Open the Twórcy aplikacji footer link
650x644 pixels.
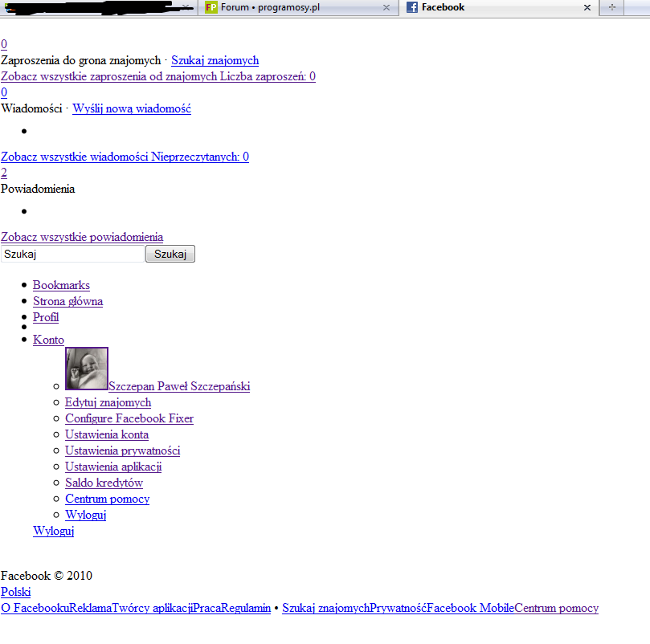[x=153, y=608]
